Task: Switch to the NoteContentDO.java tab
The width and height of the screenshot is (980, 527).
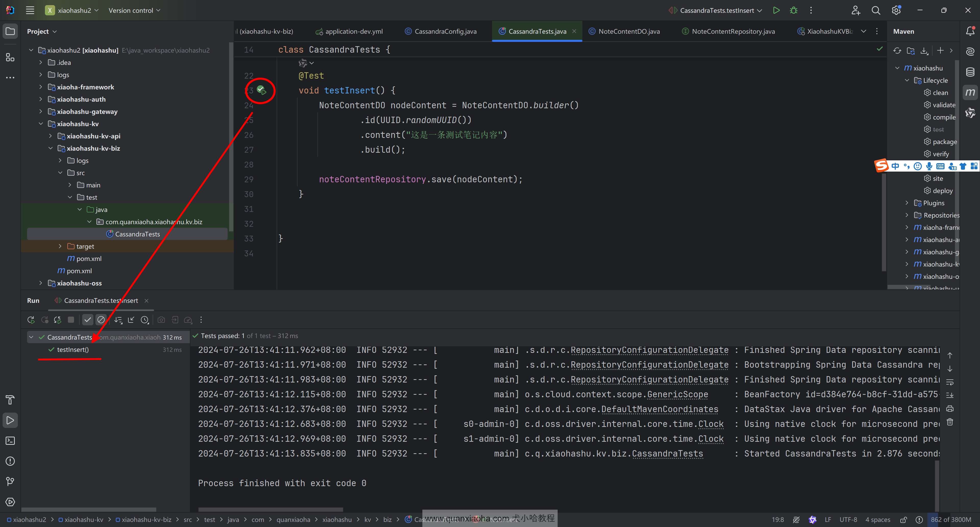Action: (629, 31)
